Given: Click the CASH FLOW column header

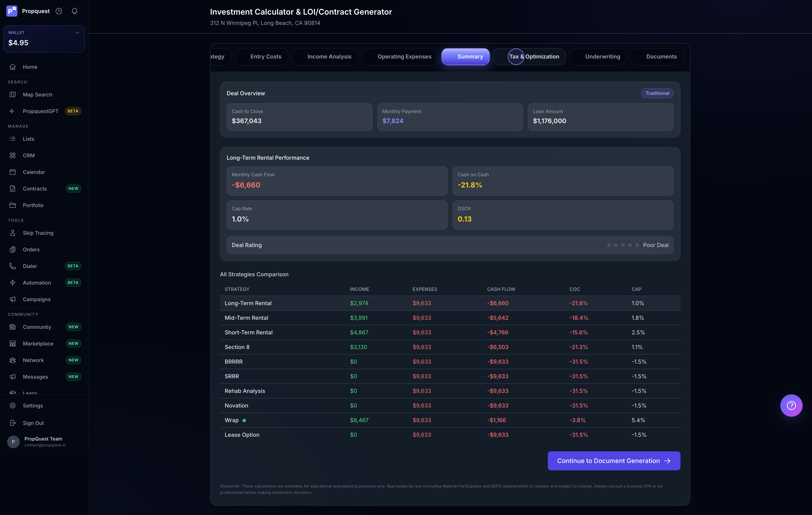Looking at the screenshot, I should [x=501, y=289].
